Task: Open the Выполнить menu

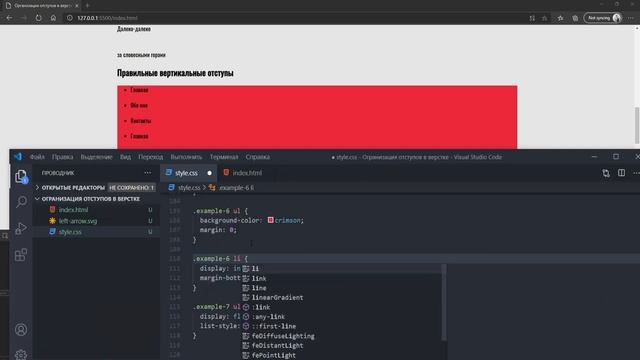Action: coord(186,157)
